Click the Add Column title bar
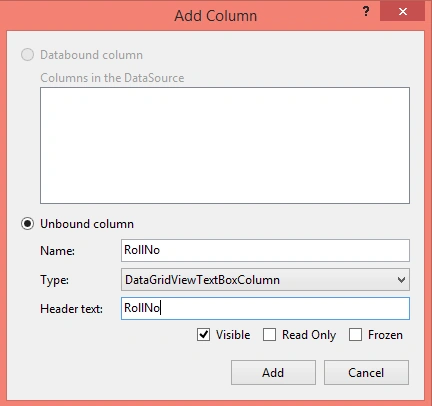Viewport: 432px width, 406px height. click(x=216, y=16)
